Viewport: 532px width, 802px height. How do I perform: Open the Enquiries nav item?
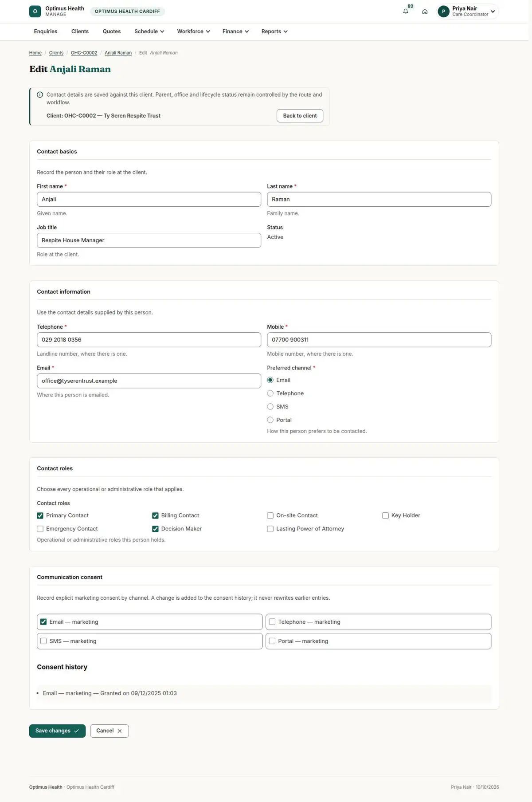tap(46, 31)
